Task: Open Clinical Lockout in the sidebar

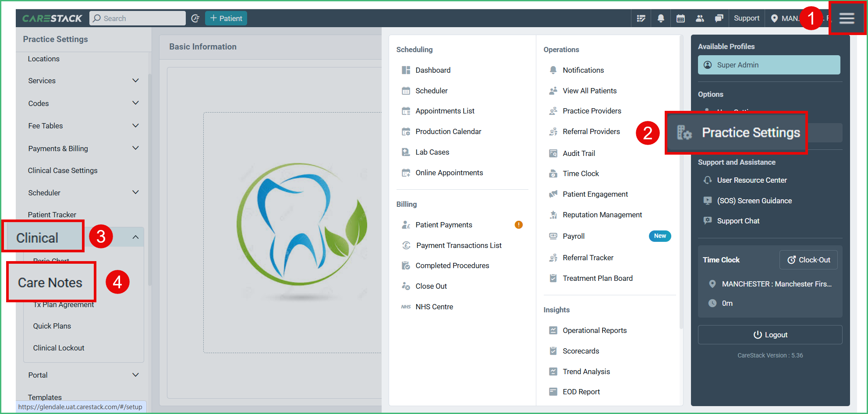Action: pos(59,348)
